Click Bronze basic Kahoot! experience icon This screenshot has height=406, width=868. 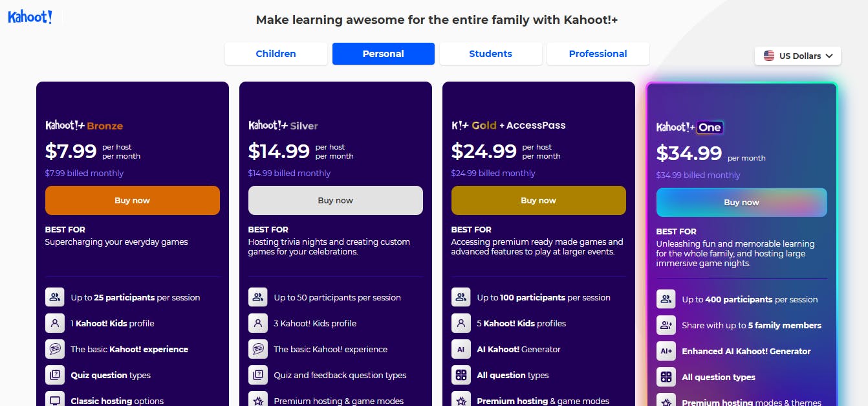(x=54, y=349)
